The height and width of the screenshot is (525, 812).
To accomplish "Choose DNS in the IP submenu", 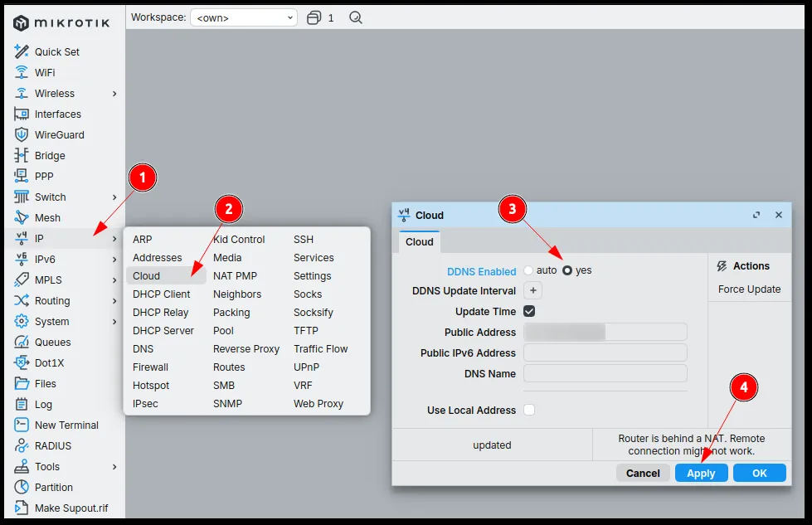I will [143, 349].
